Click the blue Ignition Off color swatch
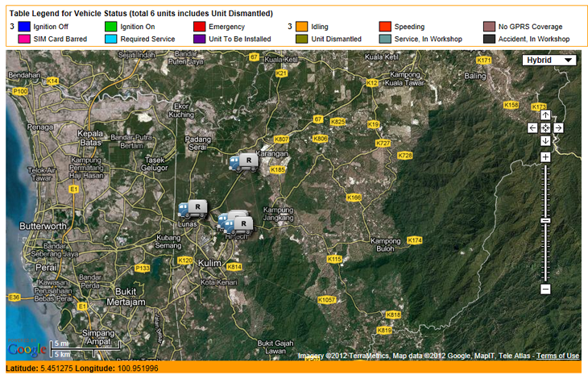588x375 pixels. (25, 27)
